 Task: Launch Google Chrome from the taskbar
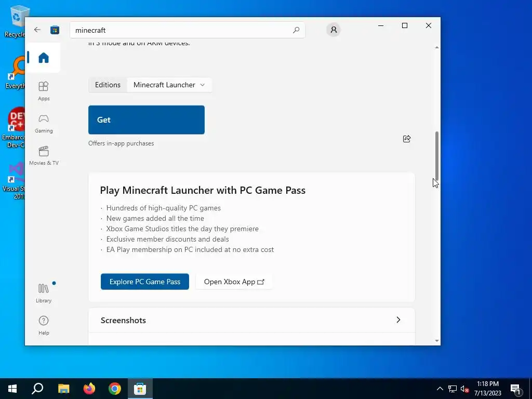tap(115, 389)
